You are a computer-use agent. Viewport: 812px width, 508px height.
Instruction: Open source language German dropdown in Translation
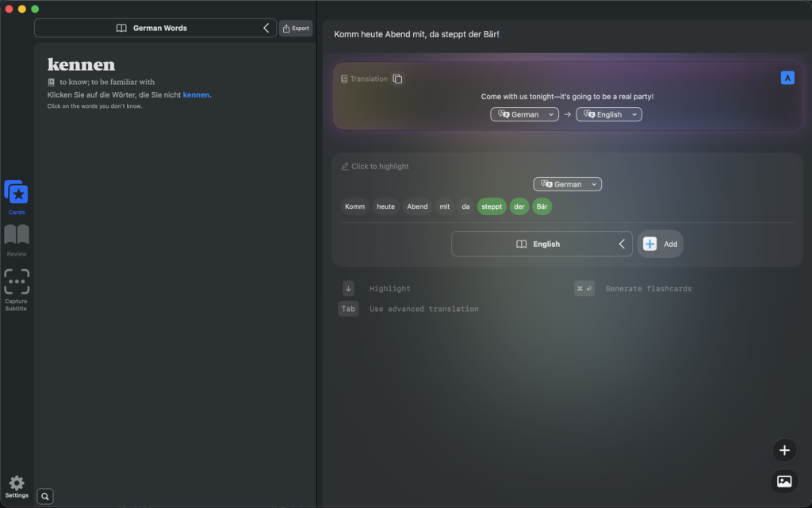(524, 114)
